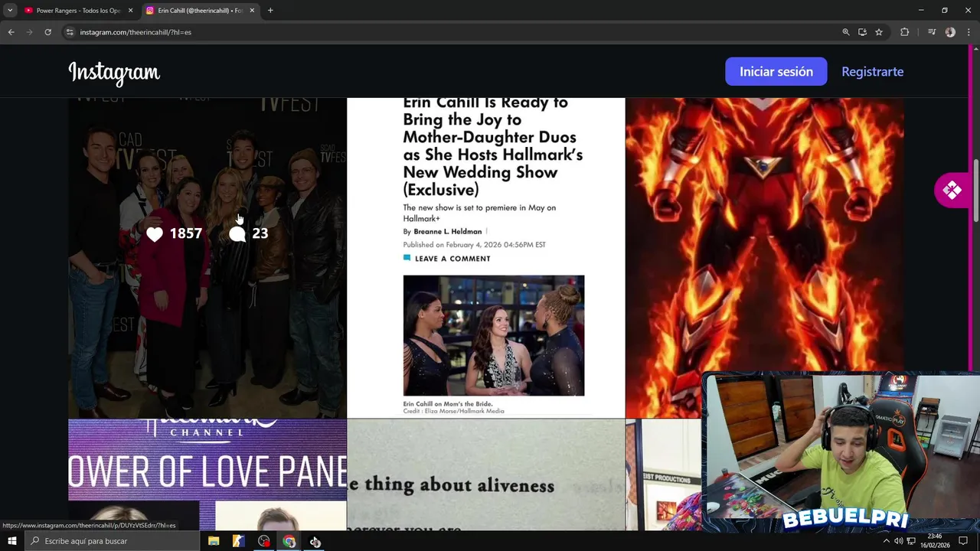
Task: Open the Windows Start menu
Action: [x=11, y=541]
